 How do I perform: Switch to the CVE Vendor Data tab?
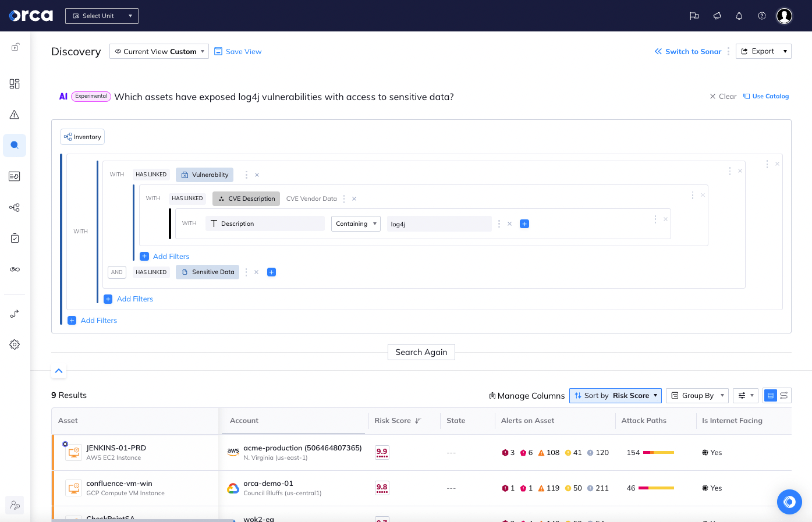coord(311,198)
